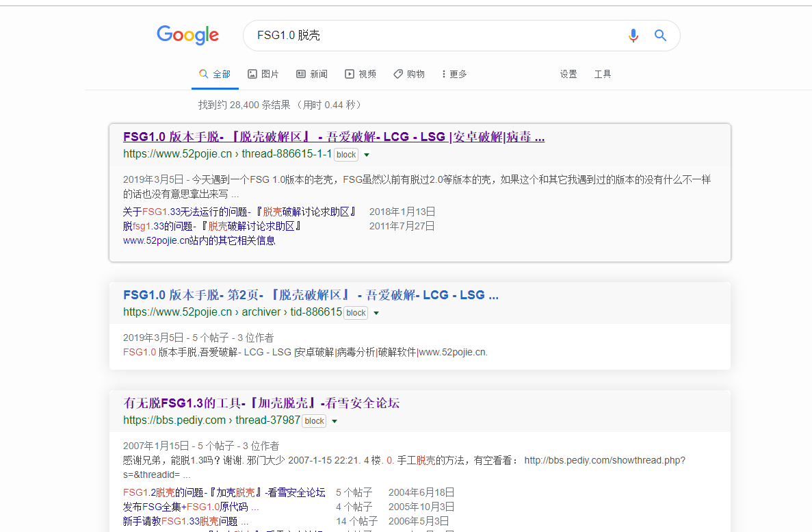
Task: Click URL text https://www.52pojie.cn › thread-886615-1-1
Action: [227, 154]
